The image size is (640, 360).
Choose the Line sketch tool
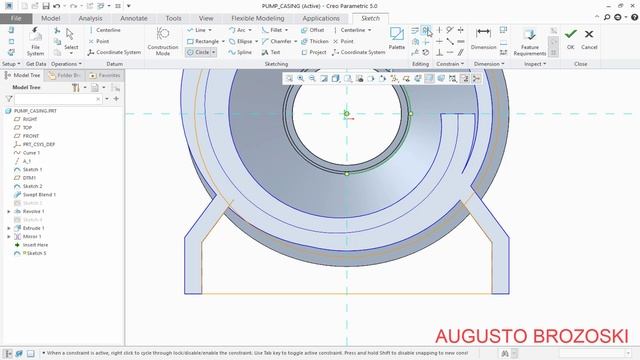click(196, 30)
